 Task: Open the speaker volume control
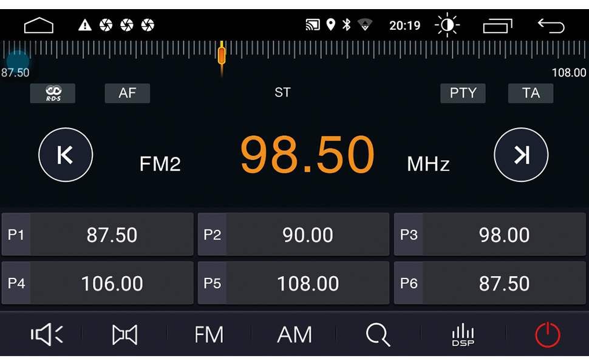pos(47,334)
